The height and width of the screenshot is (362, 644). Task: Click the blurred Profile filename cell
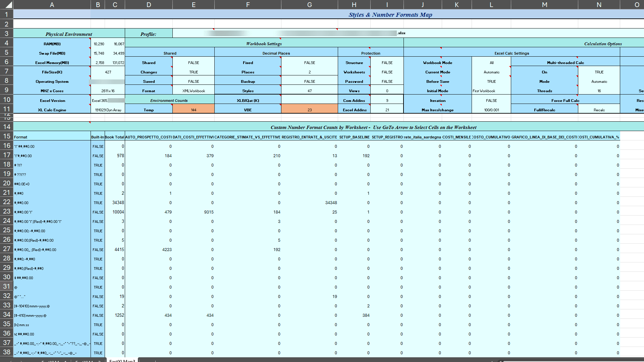click(299, 33)
